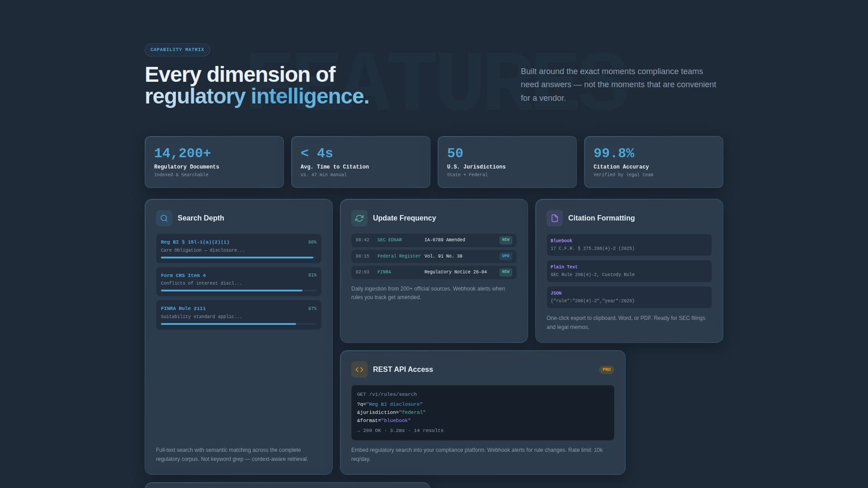
Task: Select the JSON citation format block
Action: pos(629,297)
